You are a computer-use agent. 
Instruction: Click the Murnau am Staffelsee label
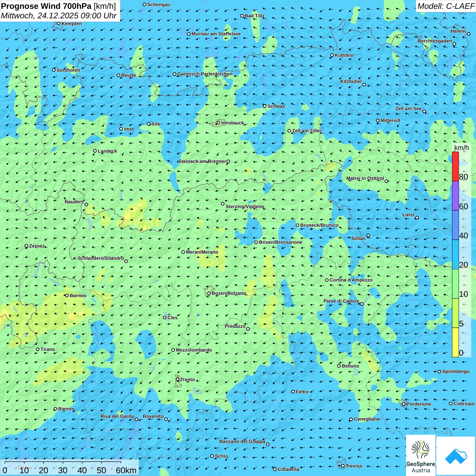(216, 34)
